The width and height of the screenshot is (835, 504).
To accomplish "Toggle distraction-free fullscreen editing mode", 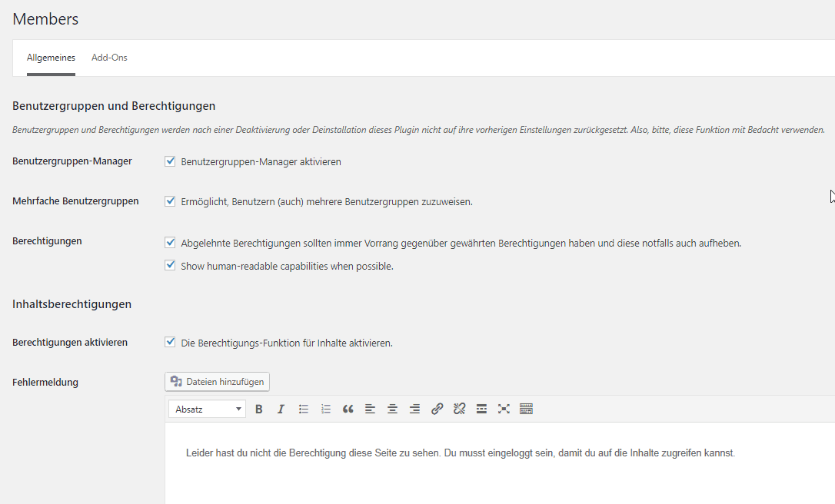I will pyautogui.click(x=504, y=408).
